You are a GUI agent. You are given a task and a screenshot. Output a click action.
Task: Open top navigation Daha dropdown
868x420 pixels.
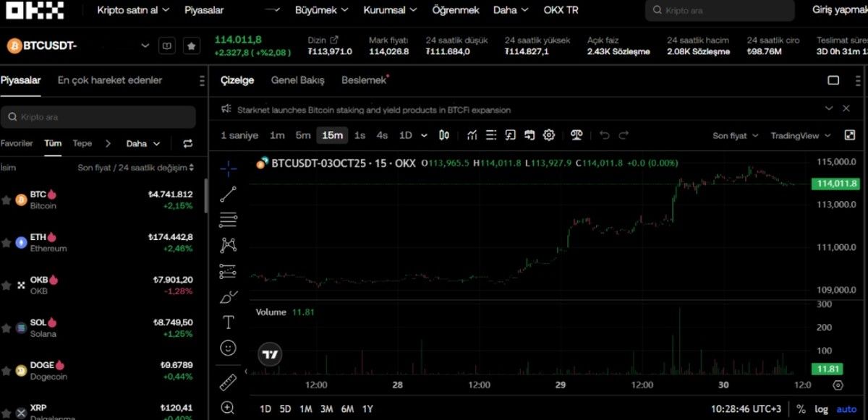511,10
